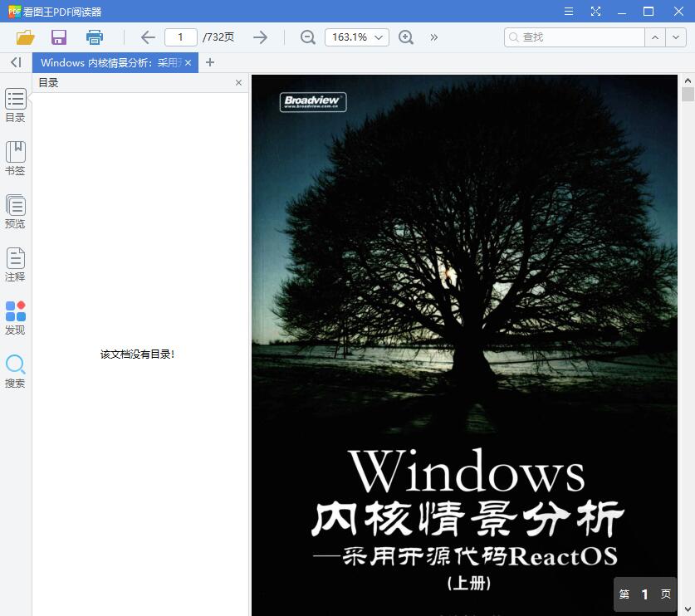Enter fullscreen mode from title bar
695x616 pixels.
point(595,12)
